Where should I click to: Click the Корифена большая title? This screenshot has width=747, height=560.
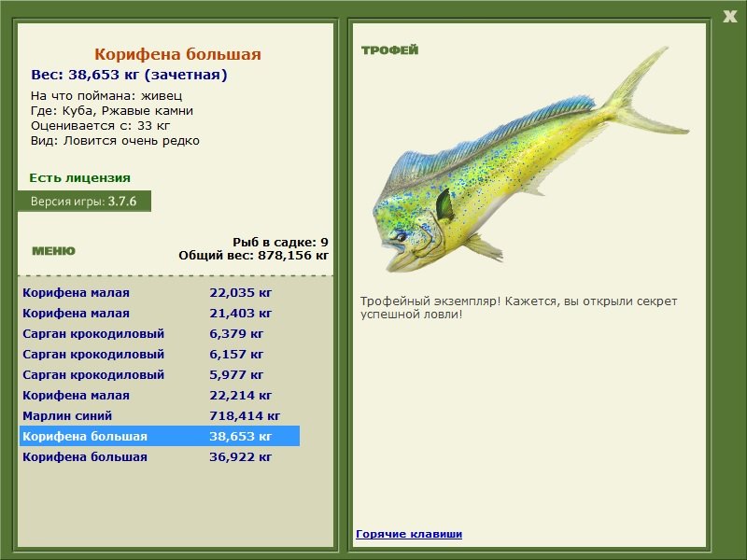pos(177,54)
